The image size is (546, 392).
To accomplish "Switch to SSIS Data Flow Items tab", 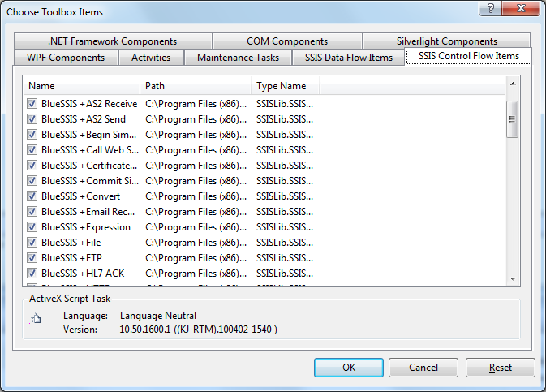I will pos(349,58).
